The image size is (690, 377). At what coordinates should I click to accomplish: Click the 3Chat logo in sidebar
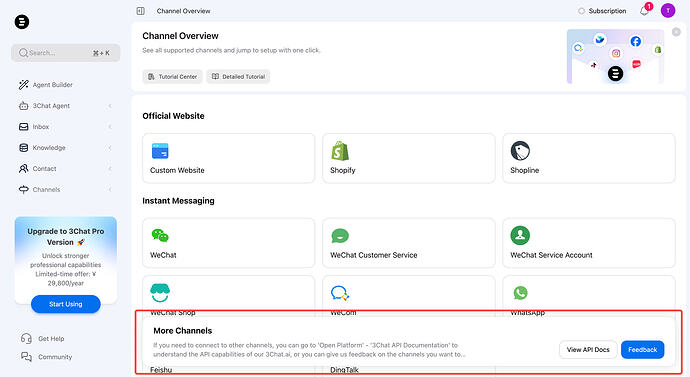pyautogui.click(x=22, y=22)
